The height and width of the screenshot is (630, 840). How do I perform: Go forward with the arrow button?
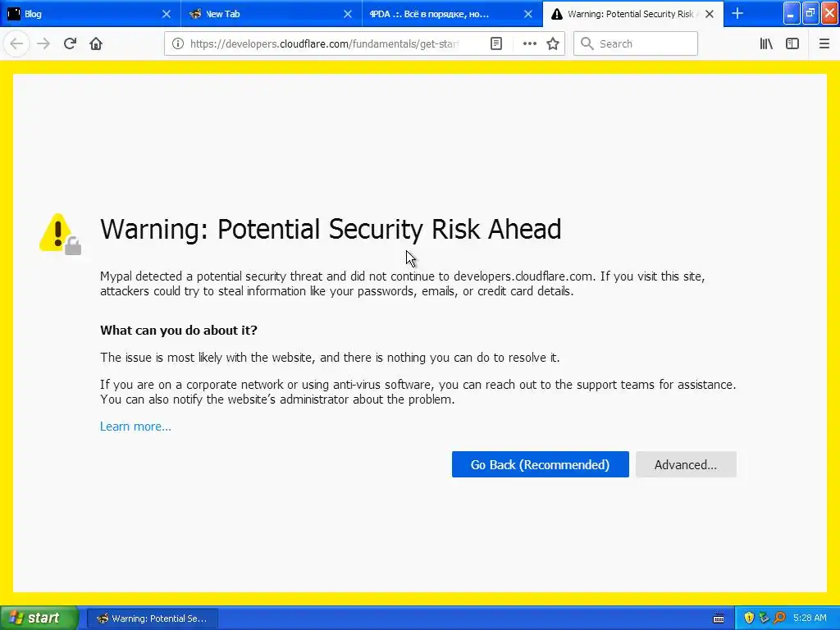(43, 43)
